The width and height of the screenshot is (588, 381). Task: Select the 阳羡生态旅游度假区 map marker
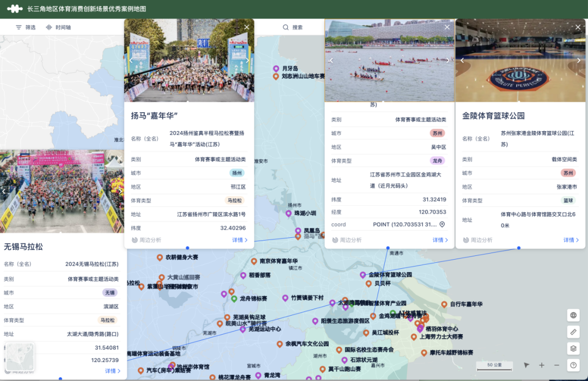(x=315, y=321)
